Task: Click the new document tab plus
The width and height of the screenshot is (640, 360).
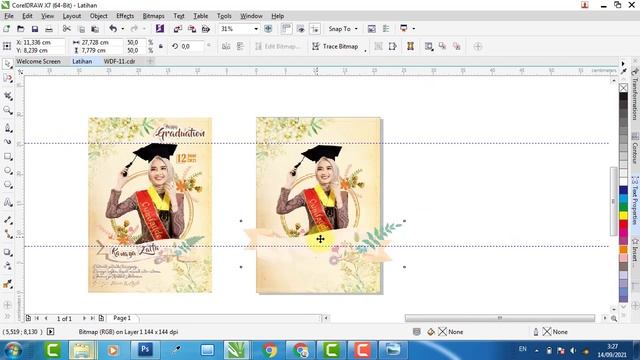Action: coord(150,61)
